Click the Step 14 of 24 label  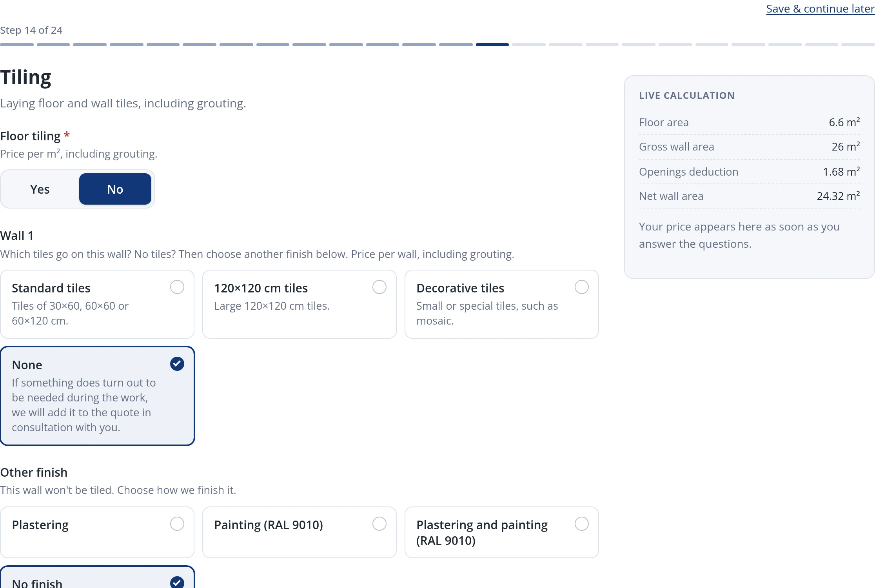31,30
